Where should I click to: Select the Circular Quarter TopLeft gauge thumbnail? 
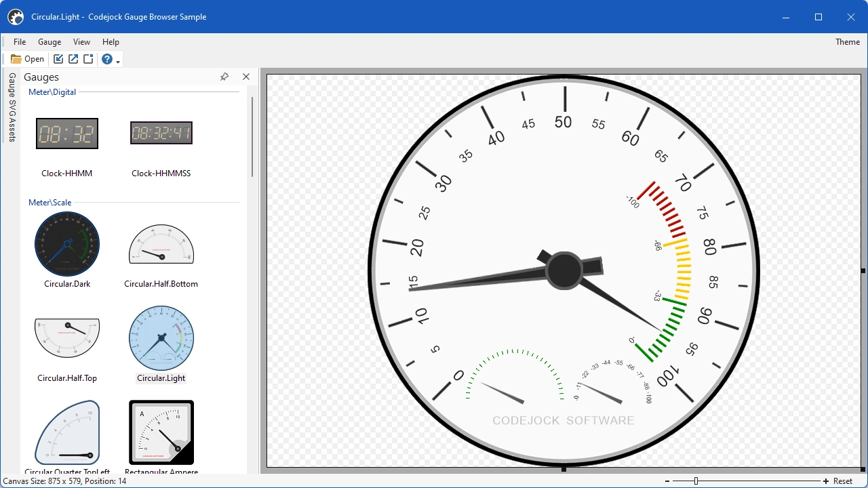[67, 432]
